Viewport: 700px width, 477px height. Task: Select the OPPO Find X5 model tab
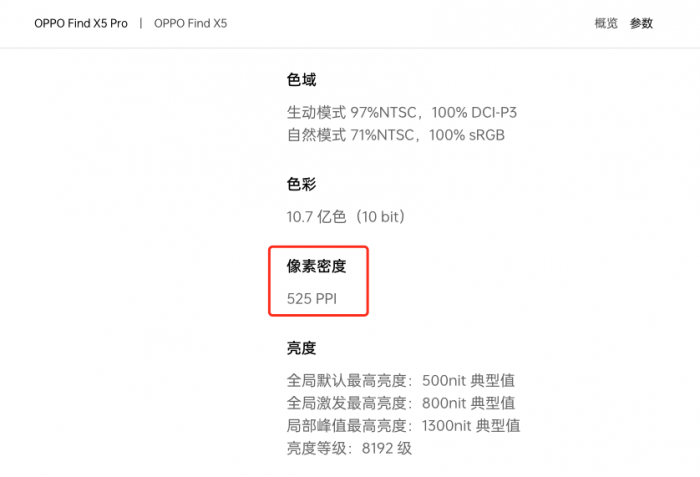[x=190, y=23]
